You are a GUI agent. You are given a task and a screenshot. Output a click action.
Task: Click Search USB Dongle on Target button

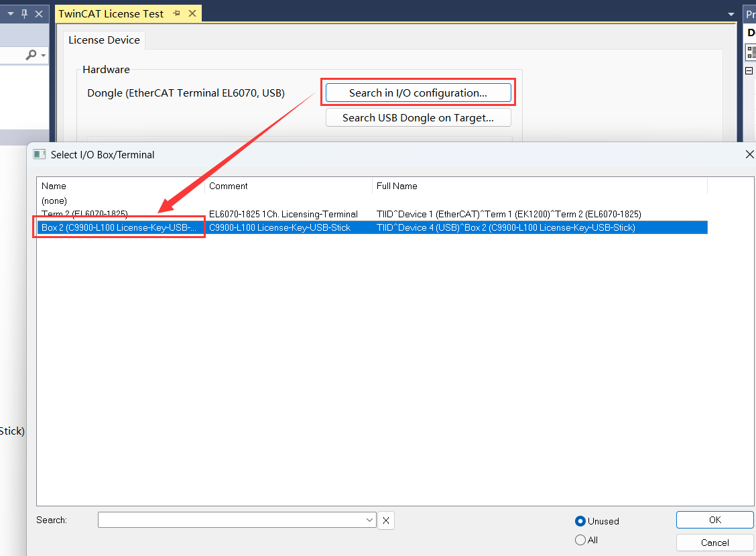click(x=418, y=118)
